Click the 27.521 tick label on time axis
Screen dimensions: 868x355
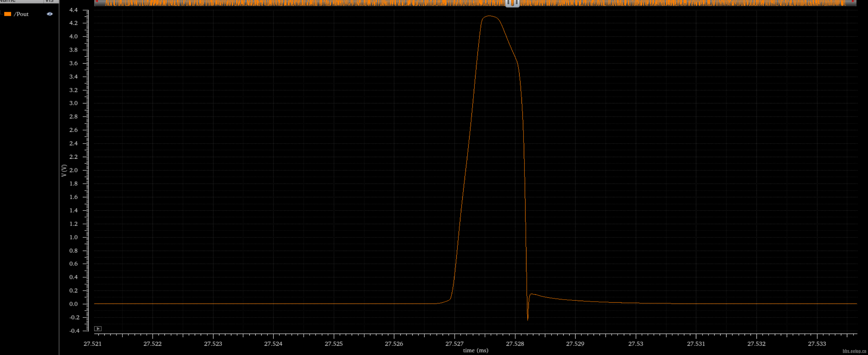[x=92, y=343]
